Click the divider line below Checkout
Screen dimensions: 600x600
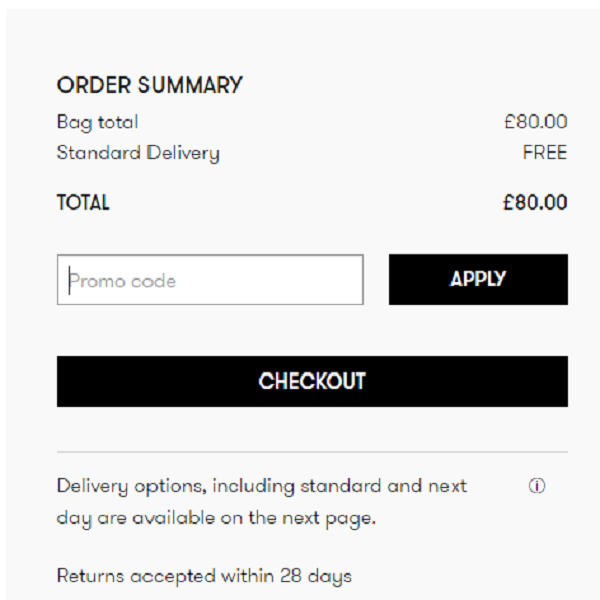pyautogui.click(x=312, y=452)
